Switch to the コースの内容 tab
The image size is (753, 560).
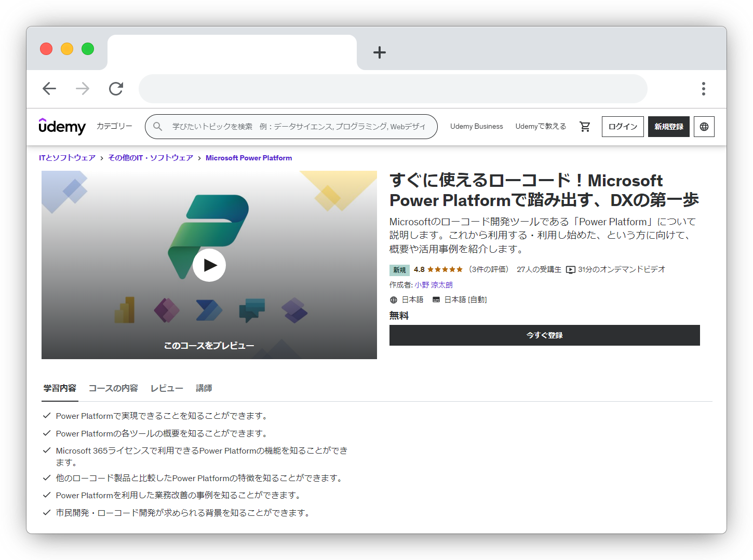tap(113, 388)
